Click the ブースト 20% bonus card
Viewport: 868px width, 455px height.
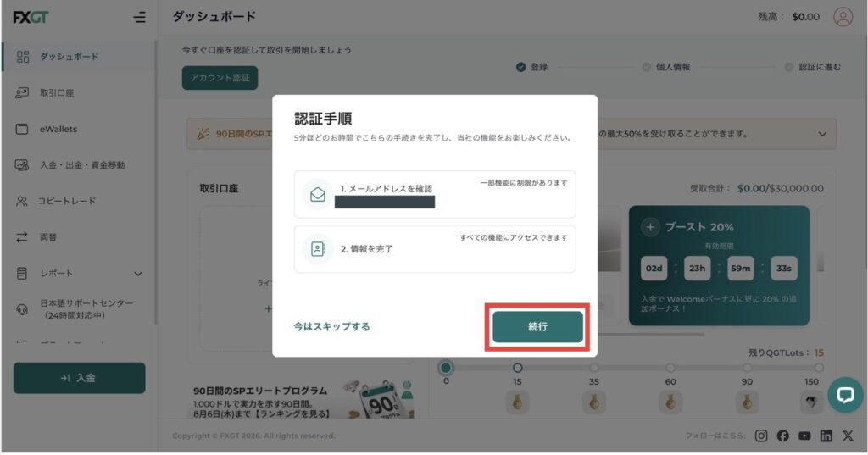pos(719,266)
